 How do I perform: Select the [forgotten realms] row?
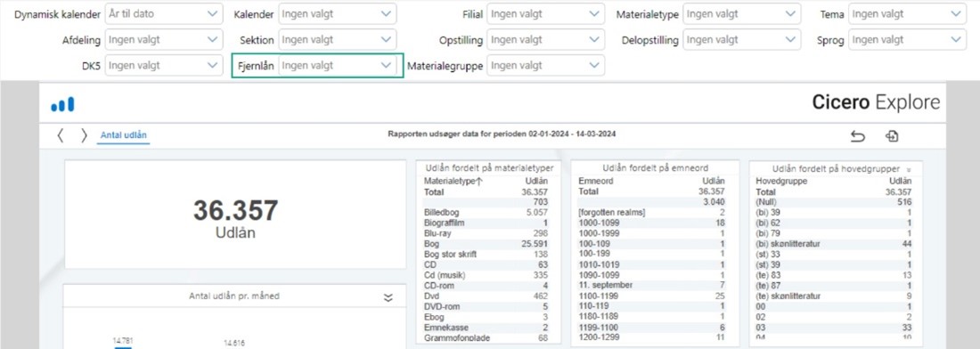[652, 212]
